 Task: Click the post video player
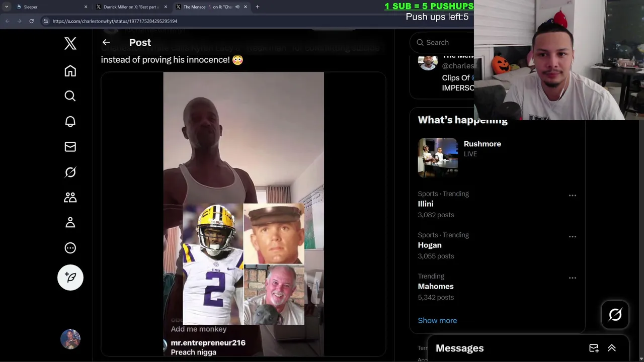(x=244, y=214)
